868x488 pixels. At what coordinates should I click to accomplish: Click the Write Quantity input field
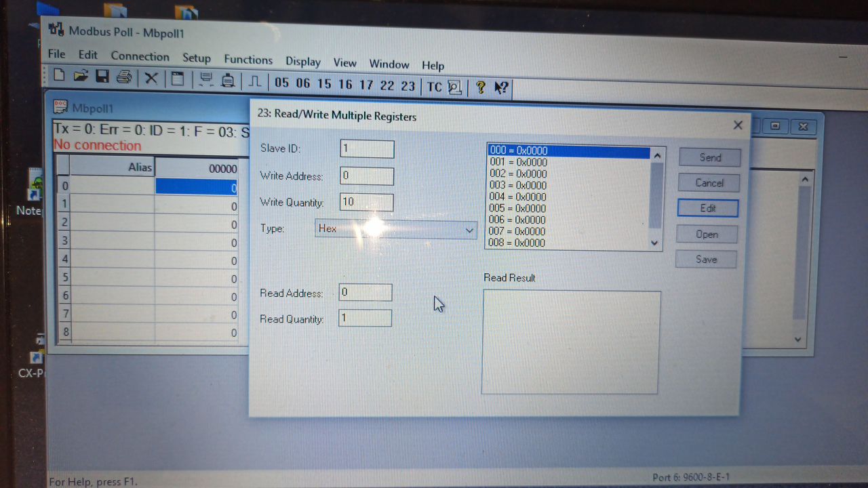(x=366, y=202)
